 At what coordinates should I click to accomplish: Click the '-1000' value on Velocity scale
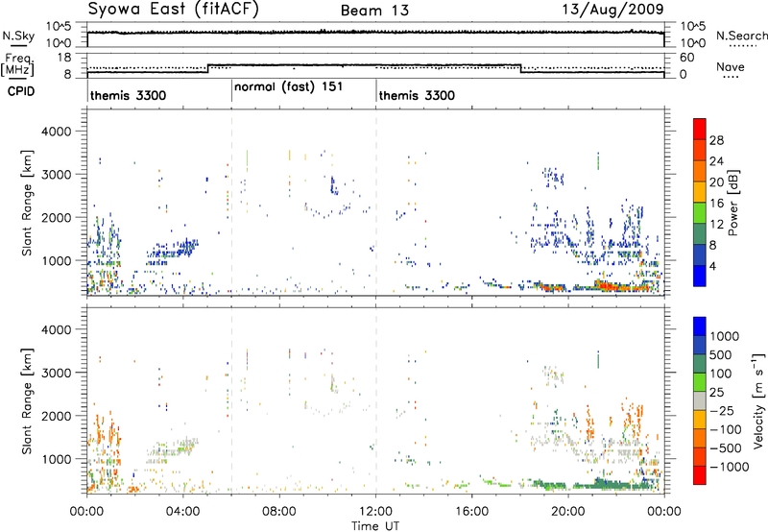[x=730, y=467]
